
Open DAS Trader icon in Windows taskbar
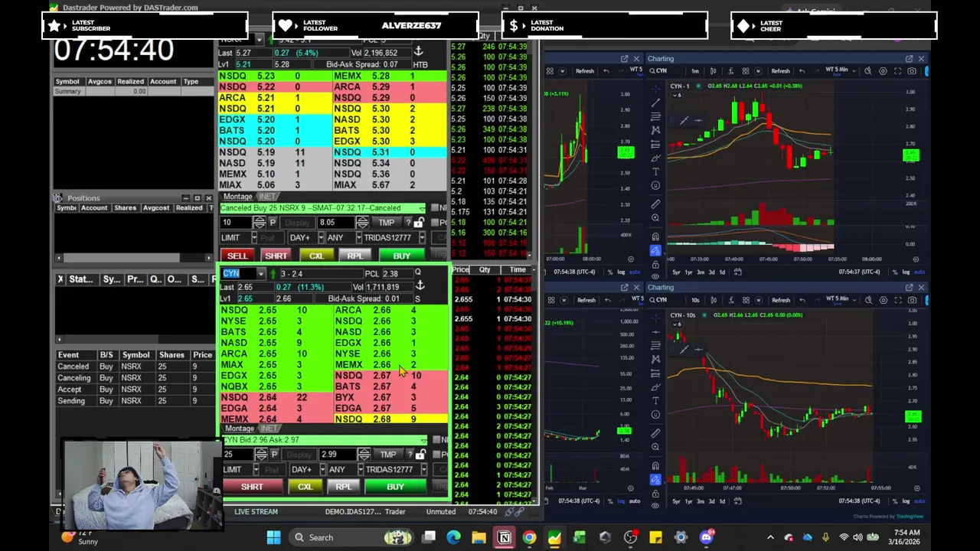[x=554, y=537]
